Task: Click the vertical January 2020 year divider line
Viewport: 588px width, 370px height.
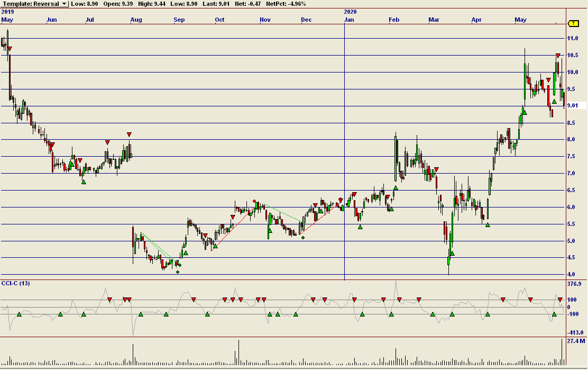Action: 345,152
